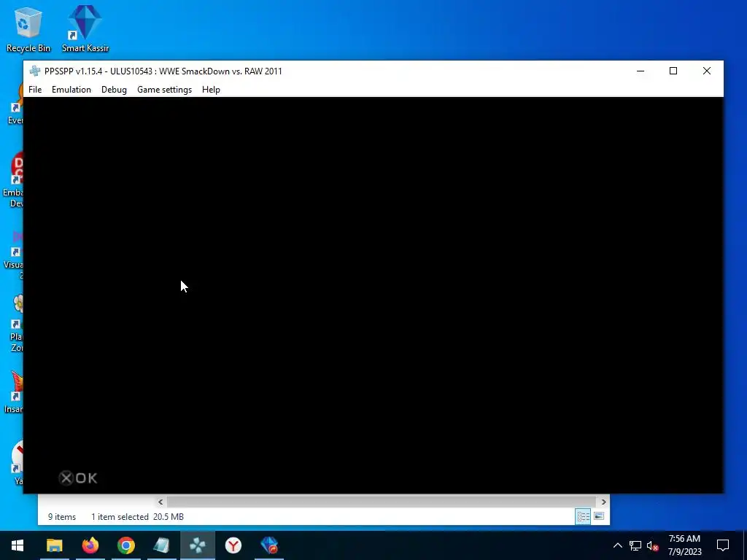This screenshot has width=747, height=560.
Task: Show hidden system tray icons
Action: pyautogui.click(x=617, y=545)
